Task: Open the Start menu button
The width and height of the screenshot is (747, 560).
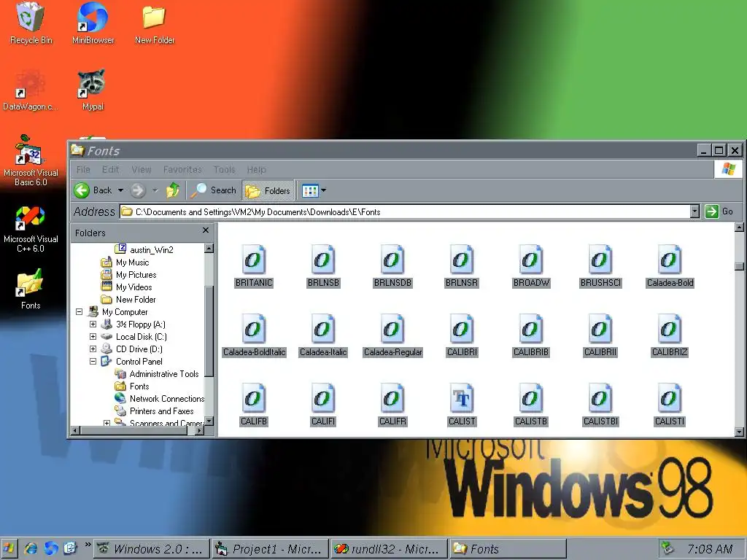Action: pos(9,548)
